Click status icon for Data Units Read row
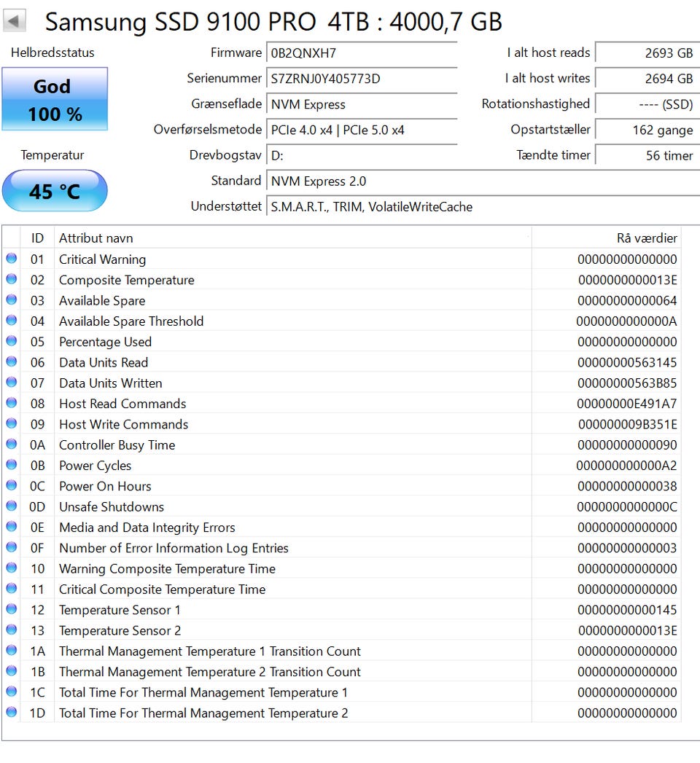The height and width of the screenshot is (763, 700). (11, 361)
